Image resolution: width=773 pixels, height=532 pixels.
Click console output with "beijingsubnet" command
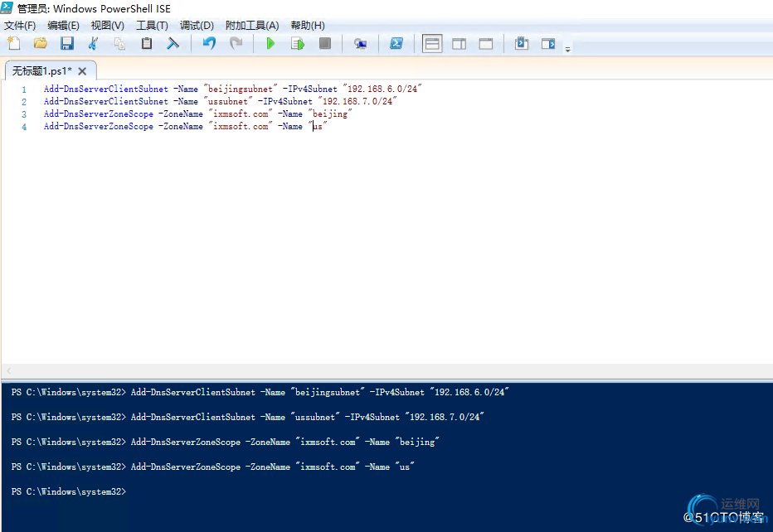click(260, 392)
